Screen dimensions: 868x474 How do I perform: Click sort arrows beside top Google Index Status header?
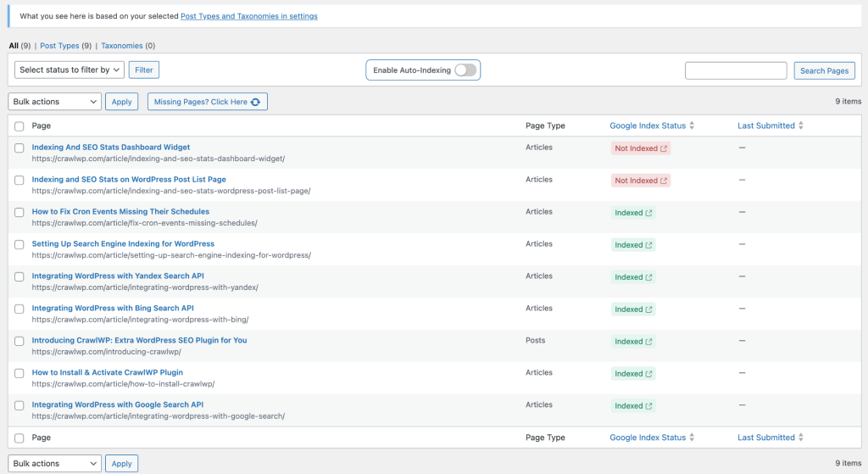(x=692, y=125)
